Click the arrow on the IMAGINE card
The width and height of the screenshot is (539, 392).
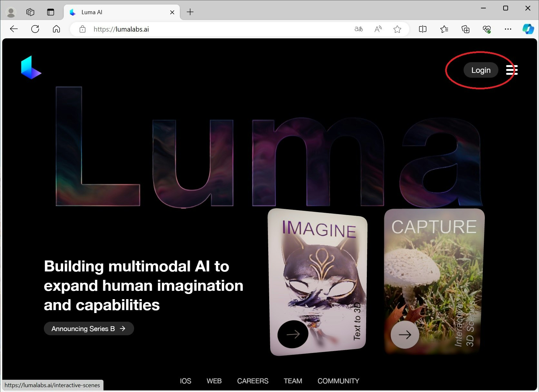[293, 334]
